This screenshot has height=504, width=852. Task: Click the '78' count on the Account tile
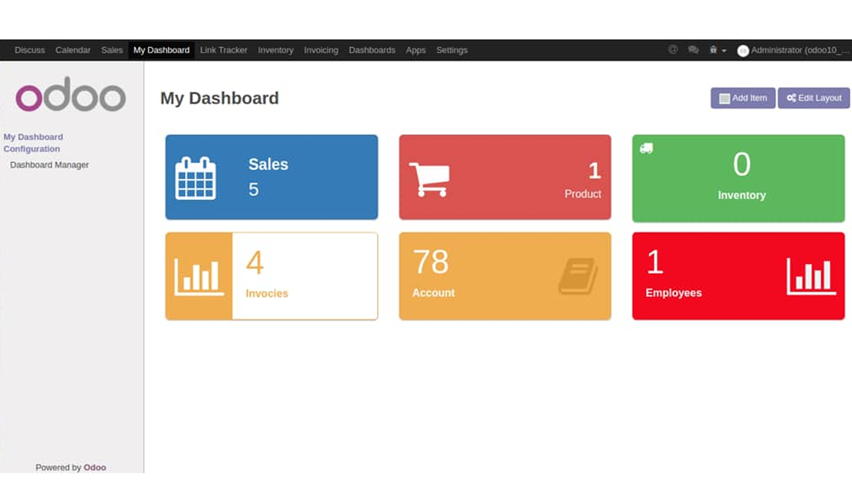point(431,262)
